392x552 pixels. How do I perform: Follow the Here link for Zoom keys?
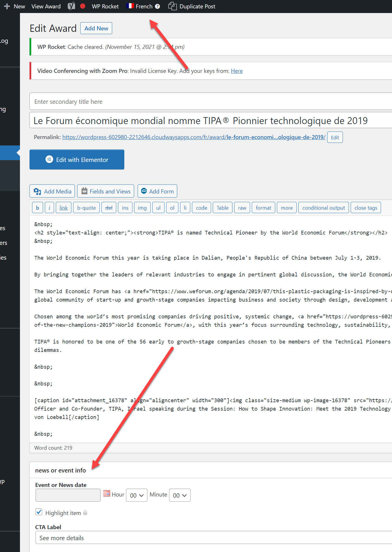point(237,71)
